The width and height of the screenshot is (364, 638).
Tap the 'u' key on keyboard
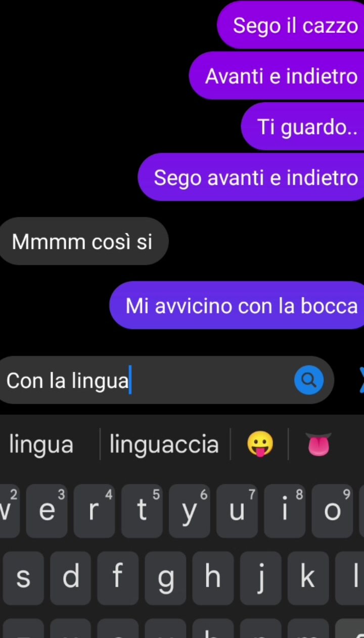[237, 511]
